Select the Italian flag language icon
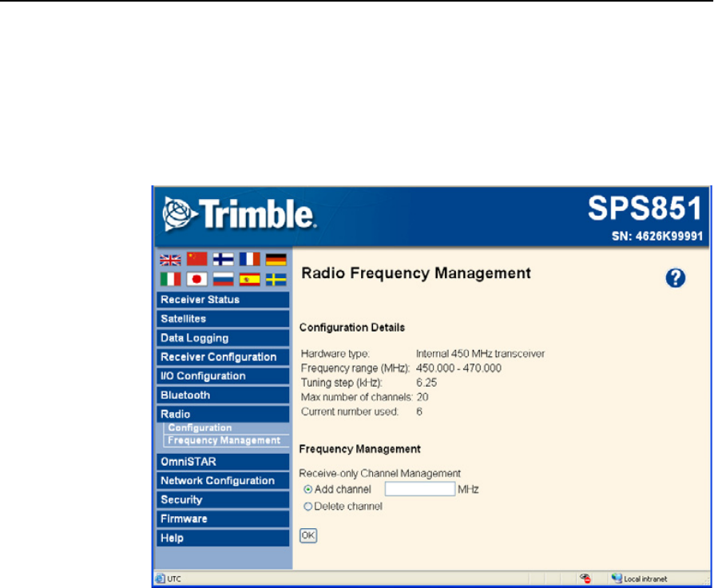This screenshot has height=588, width=714. [x=170, y=279]
